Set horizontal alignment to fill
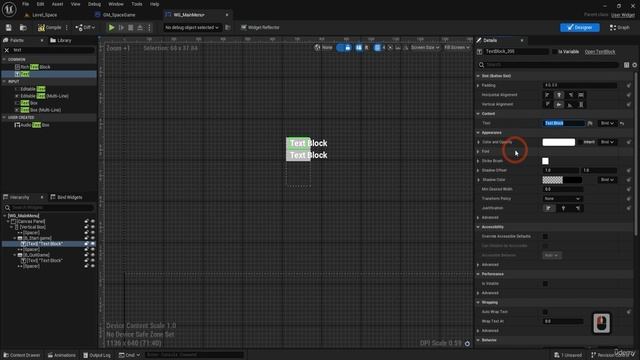This screenshot has height=360, width=640. tap(581, 95)
